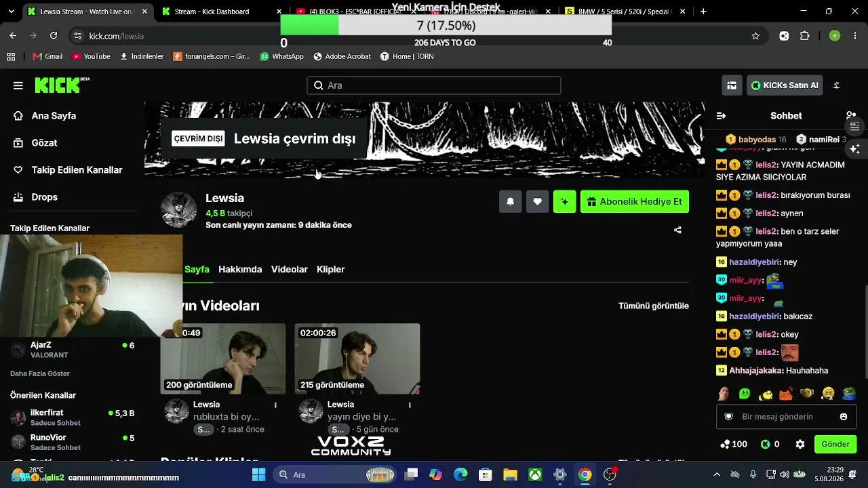Open the Home | TORN bookmark
Image resolution: width=868 pixels, height=488 pixels.
point(407,56)
